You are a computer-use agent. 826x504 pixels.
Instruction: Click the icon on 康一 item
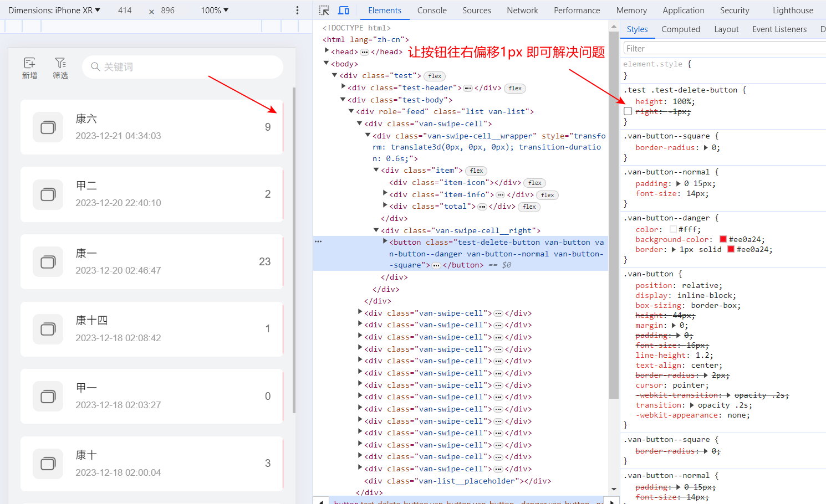point(48,262)
